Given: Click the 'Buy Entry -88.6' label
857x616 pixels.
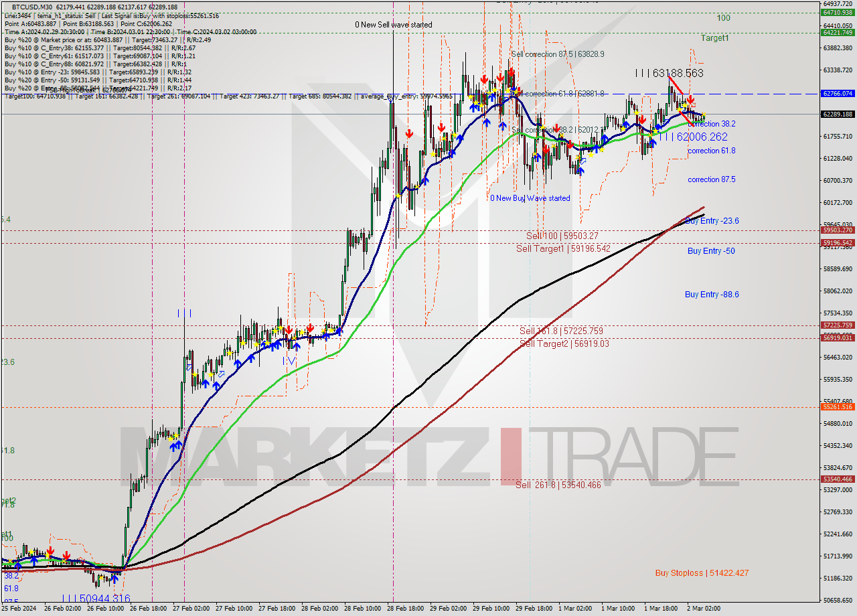Looking at the screenshot, I should 712,295.
